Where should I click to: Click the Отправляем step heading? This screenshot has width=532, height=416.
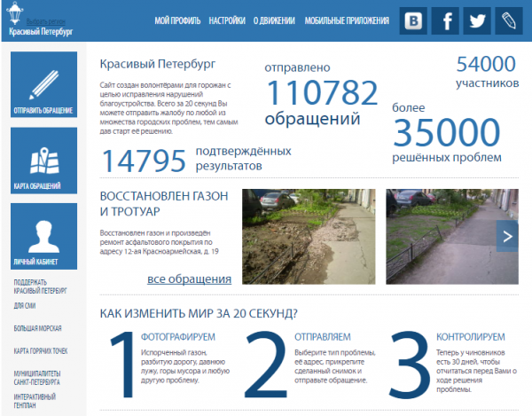[323, 337]
